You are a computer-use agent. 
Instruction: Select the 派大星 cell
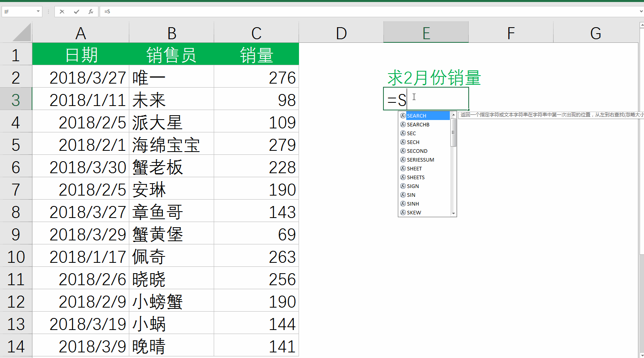click(172, 121)
